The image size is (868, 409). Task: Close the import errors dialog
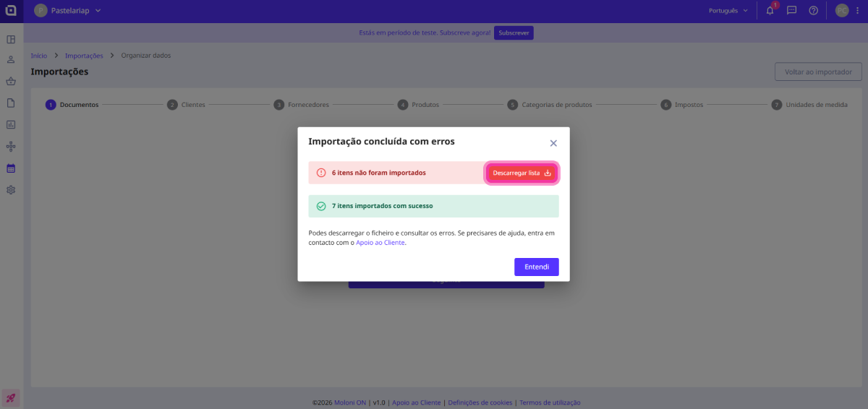(553, 143)
